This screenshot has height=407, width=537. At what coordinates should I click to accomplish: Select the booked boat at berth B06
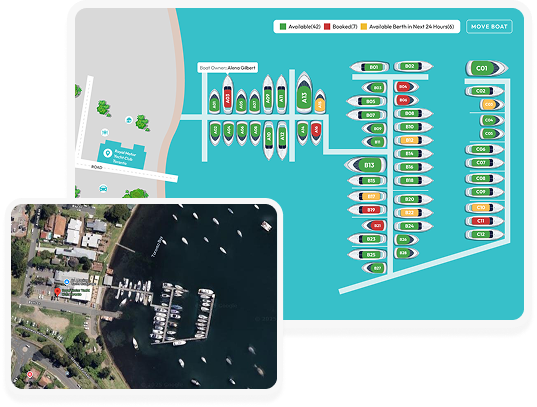406,100
